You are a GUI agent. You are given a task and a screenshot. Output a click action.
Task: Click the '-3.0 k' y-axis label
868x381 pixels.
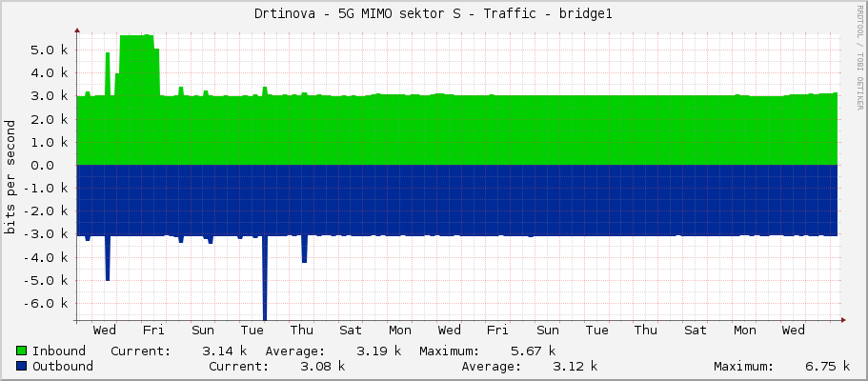pyautogui.click(x=46, y=234)
